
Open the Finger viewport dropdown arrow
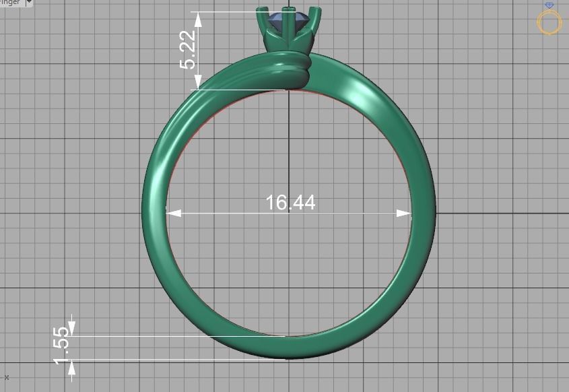[x=29, y=2]
